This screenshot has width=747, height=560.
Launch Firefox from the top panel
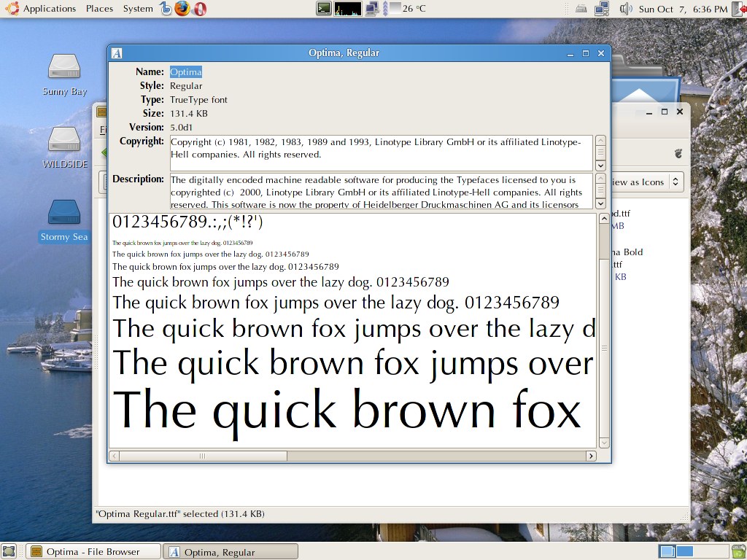pyautogui.click(x=182, y=9)
